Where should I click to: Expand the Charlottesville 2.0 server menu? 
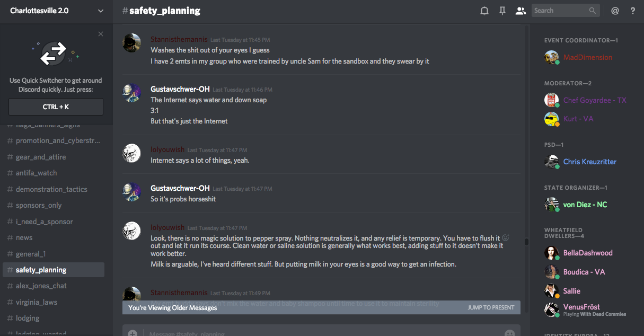101,11
